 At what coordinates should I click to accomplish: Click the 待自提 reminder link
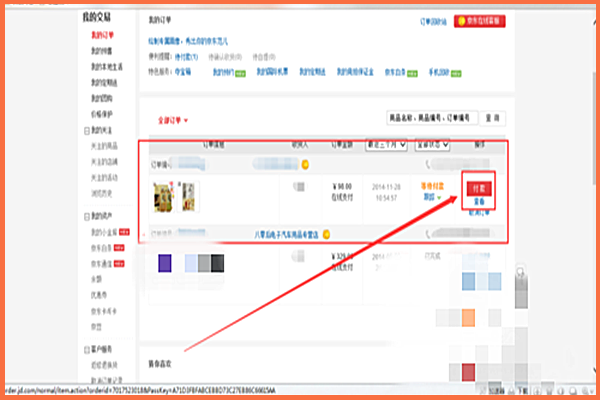(x=264, y=57)
